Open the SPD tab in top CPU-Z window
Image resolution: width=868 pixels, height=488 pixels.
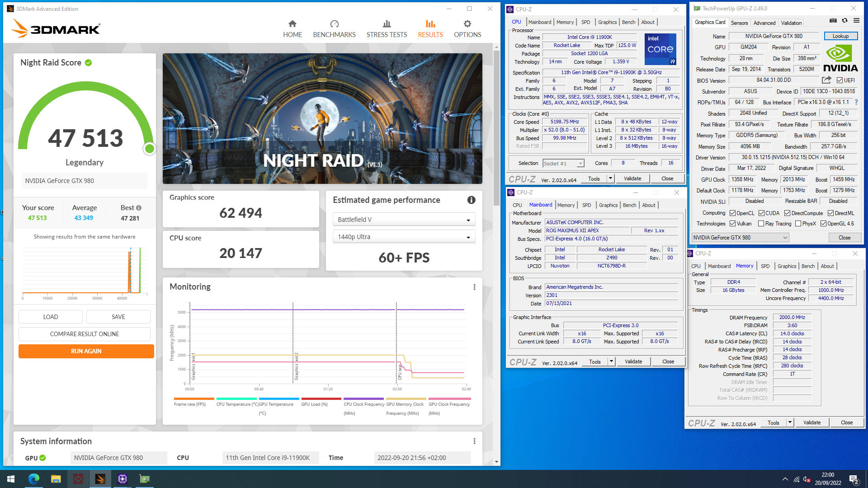(x=585, y=22)
